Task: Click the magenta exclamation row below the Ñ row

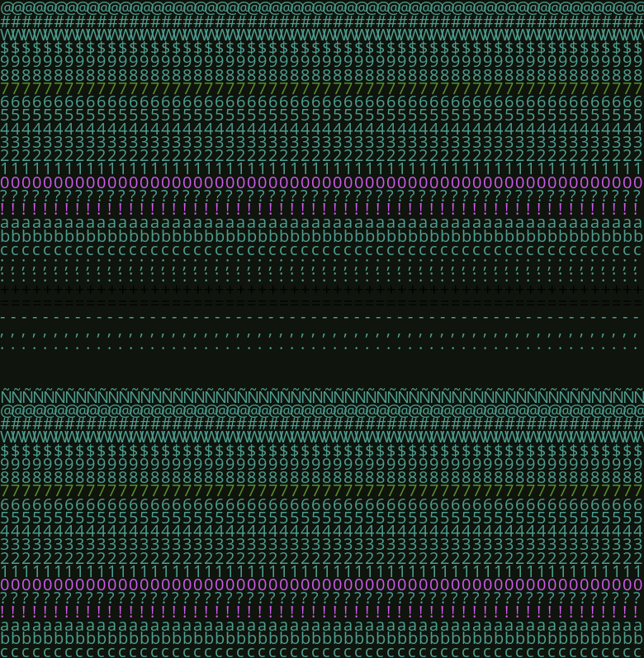Action: (x=322, y=612)
